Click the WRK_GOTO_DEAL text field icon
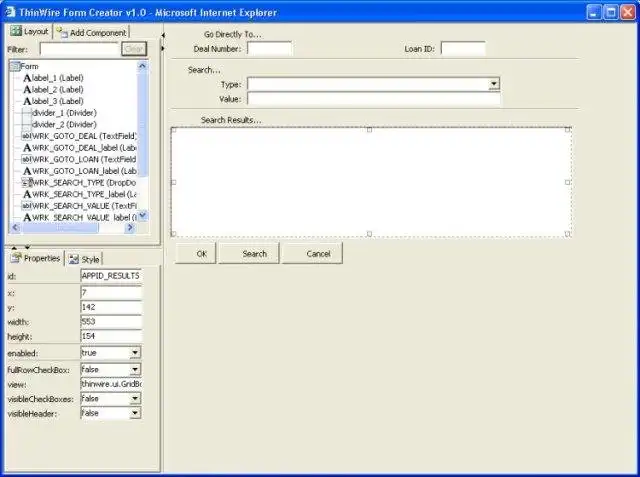 pos(27,136)
